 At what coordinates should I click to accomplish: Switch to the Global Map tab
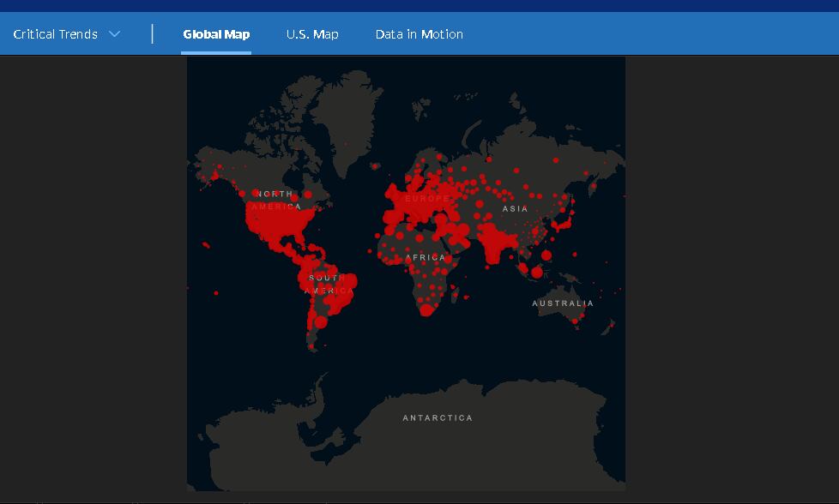point(216,34)
